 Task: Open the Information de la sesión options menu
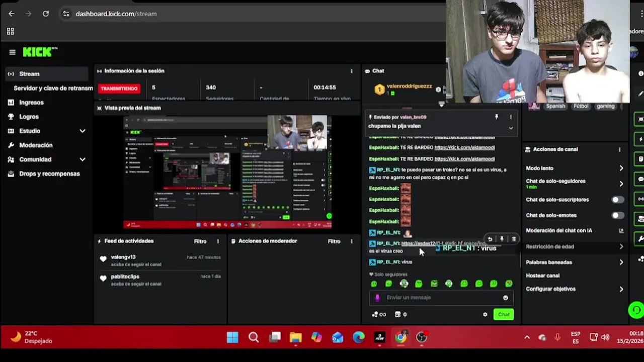coord(351,71)
